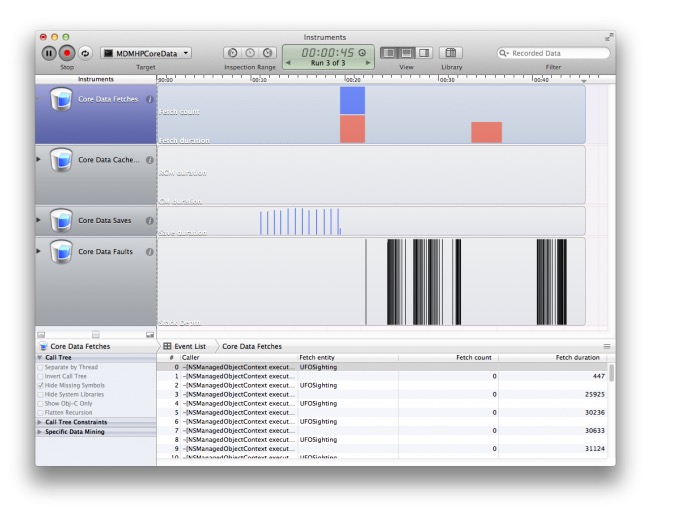Expand the Core Data Faults track
The width and height of the screenshot is (676, 519).
point(39,251)
